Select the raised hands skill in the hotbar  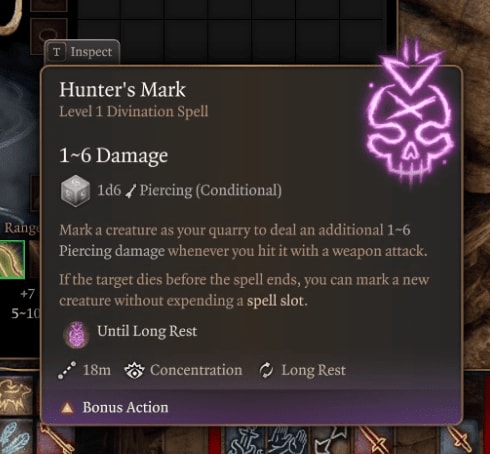click(289, 441)
